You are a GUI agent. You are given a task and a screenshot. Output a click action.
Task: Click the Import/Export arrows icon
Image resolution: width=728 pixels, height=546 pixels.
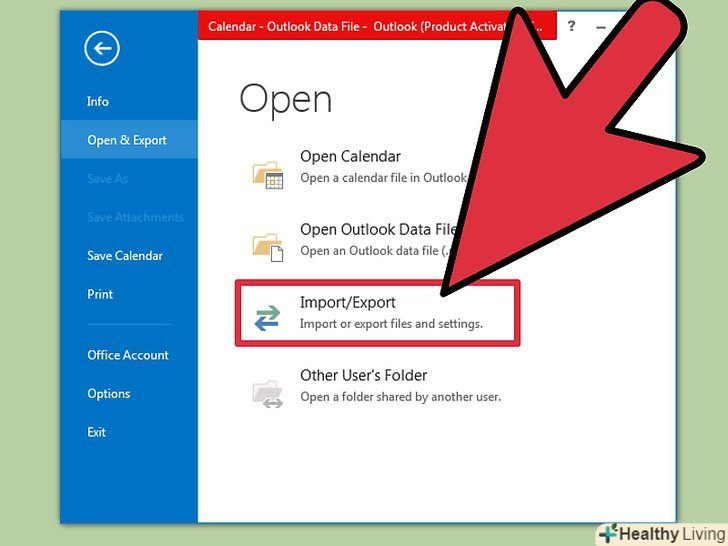267,318
